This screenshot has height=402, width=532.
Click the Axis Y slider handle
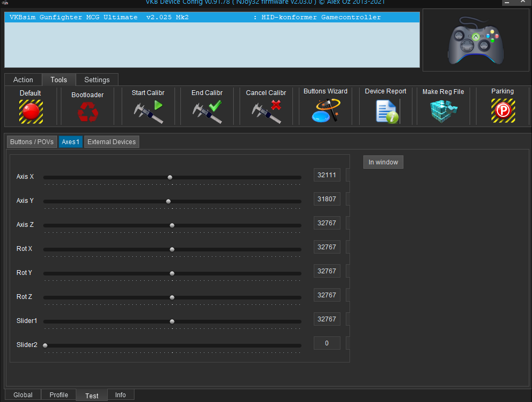[168, 201]
